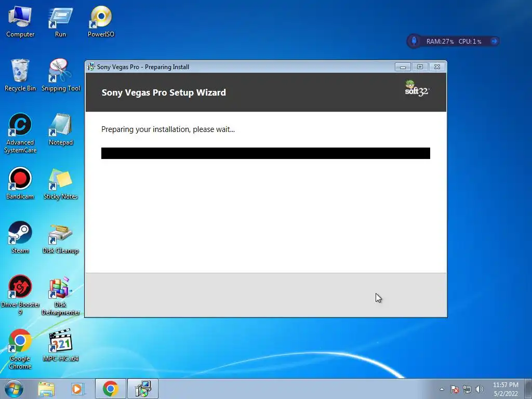532x399 pixels.
Task: Select the Disk Defragmenter shortcut
Action: [x=60, y=295]
